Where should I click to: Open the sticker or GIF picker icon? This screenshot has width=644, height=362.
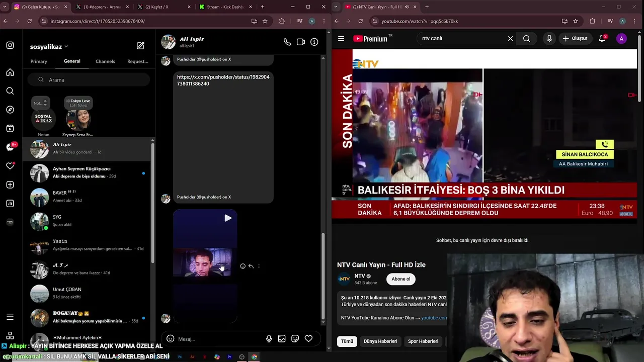click(295, 339)
